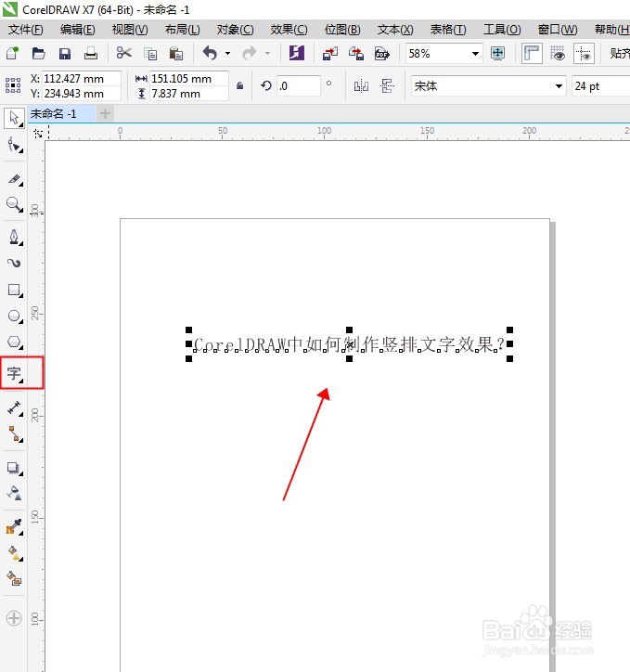Open the redo history dropdown arrow
Image resolution: width=630 pixels, height=672 pixels.
pyautogui.click(x=267, y=54)
